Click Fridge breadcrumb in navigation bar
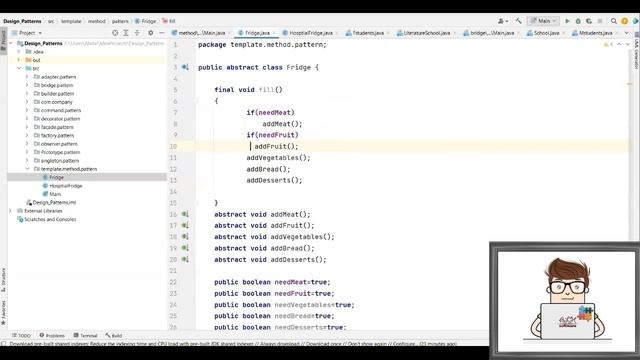 click(x=146, y=21)
